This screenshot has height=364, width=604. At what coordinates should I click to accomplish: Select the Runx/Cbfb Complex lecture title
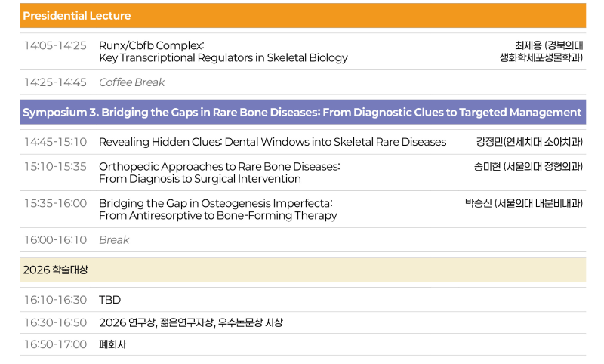(x=223, y=51)
